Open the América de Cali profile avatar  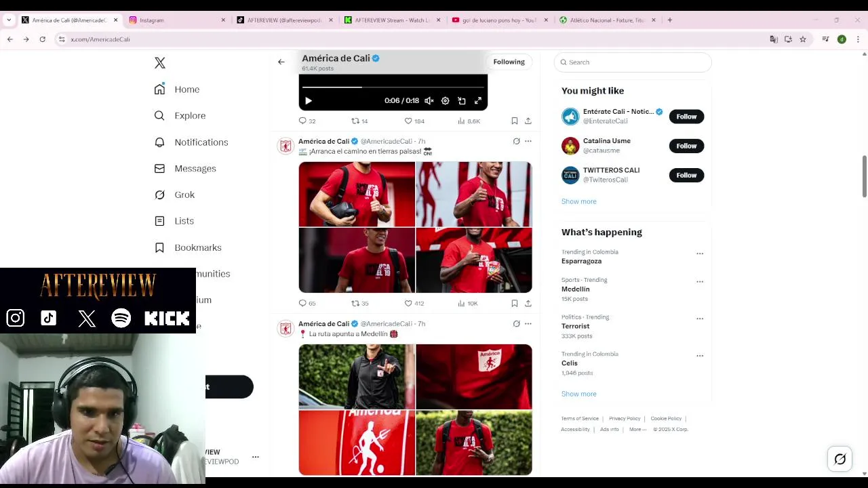pyautogui.click(x=285, y=146)
